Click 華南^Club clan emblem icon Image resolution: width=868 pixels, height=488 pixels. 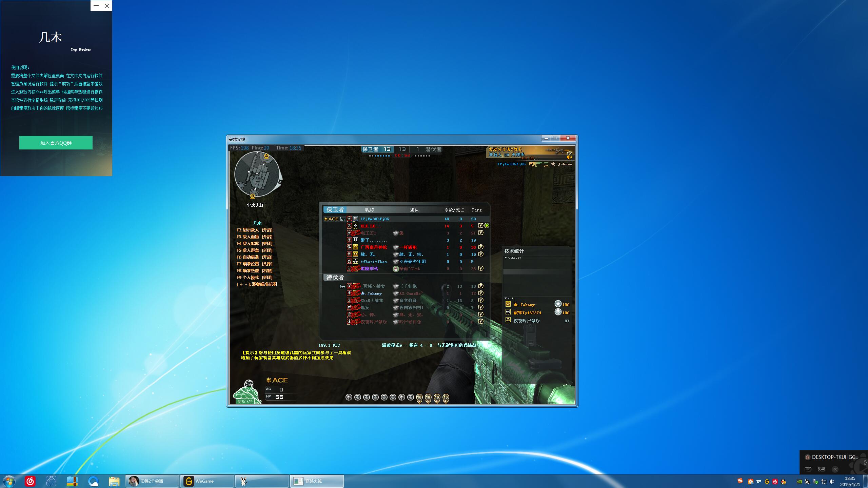[395, 269]
